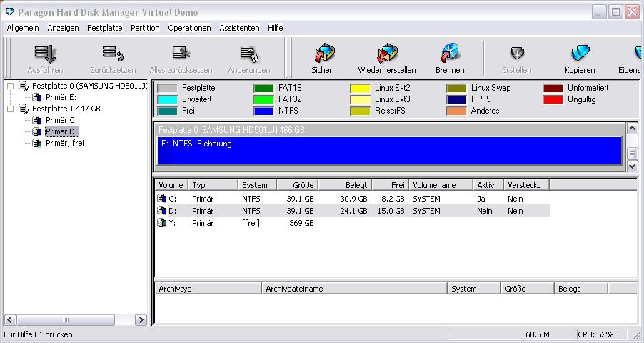Click volume icon in the *: row
644x343 pixels.
tap(162, 222)
